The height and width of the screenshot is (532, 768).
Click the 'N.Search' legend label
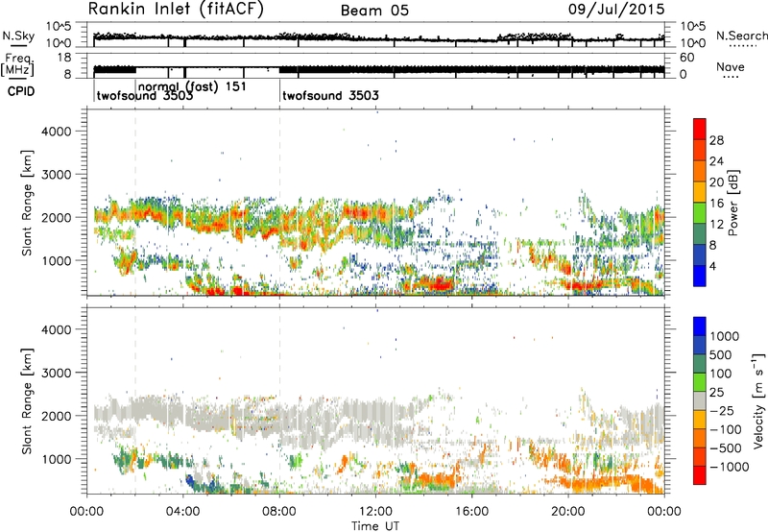tap(741, 36)
